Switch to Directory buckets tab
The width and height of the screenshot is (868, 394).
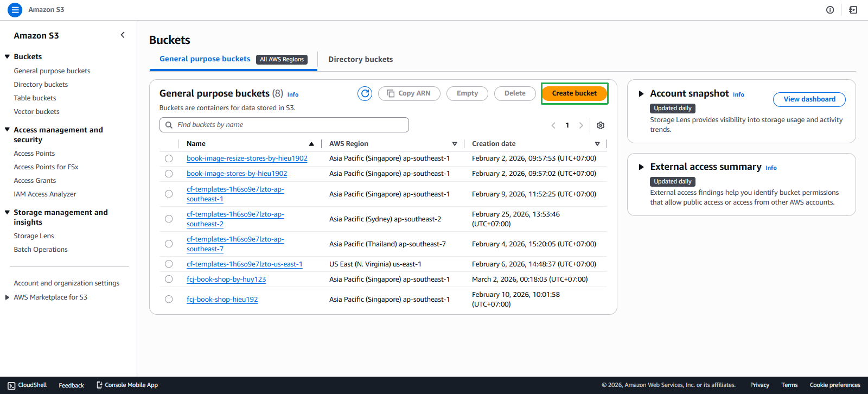[x=361, y=59]
